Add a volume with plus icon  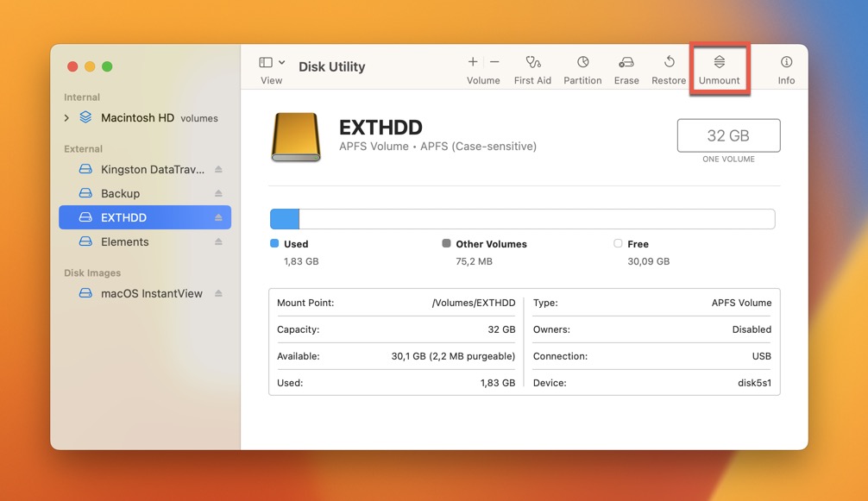[x=473, y=62]
